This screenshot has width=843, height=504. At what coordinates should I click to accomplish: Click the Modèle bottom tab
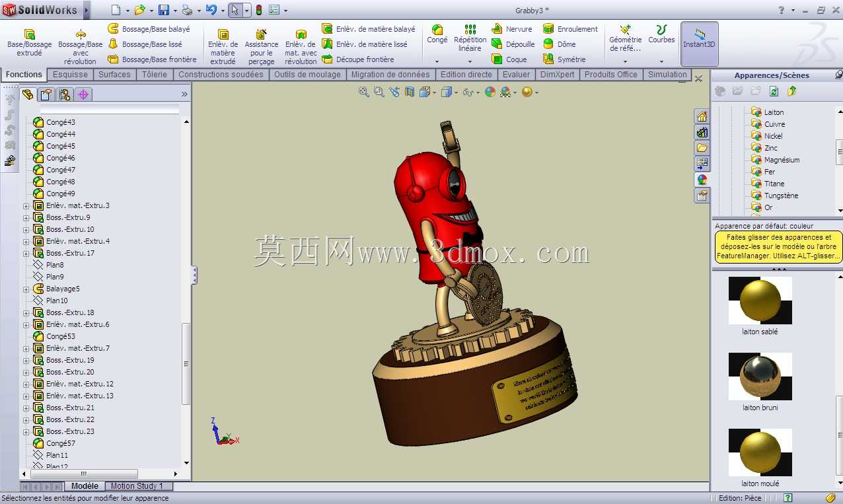tap(85, 486)
